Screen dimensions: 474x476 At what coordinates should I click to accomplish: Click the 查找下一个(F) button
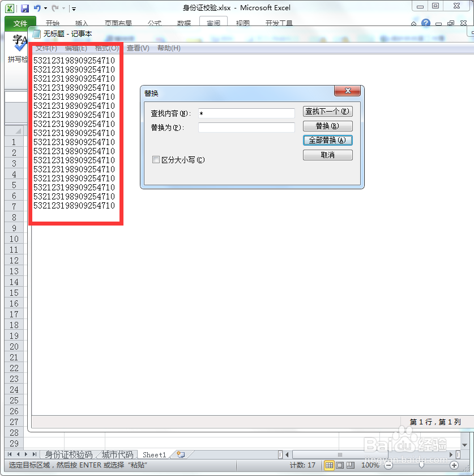click(x=328, y=112)
